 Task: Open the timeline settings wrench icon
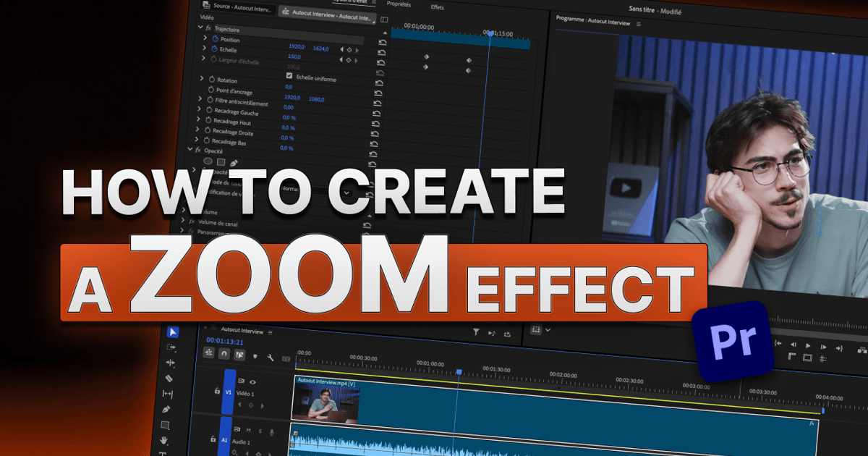[270, 357]
